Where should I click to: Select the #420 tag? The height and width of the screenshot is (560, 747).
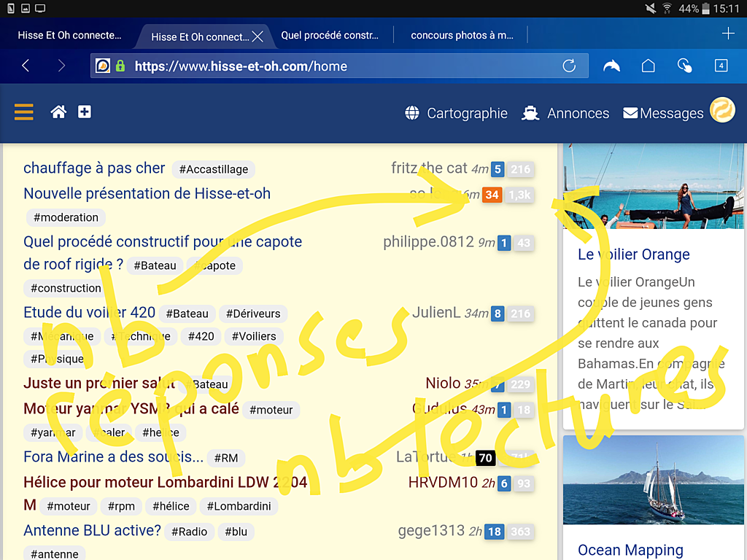pyautogui.click(x=201, y=337)
